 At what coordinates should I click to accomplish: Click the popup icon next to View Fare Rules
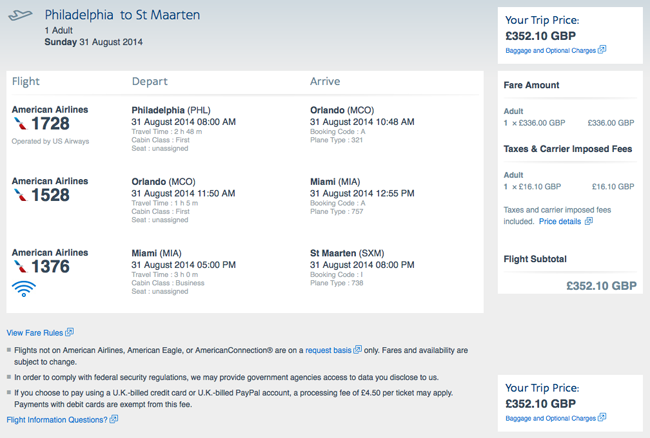click(70, 332)
